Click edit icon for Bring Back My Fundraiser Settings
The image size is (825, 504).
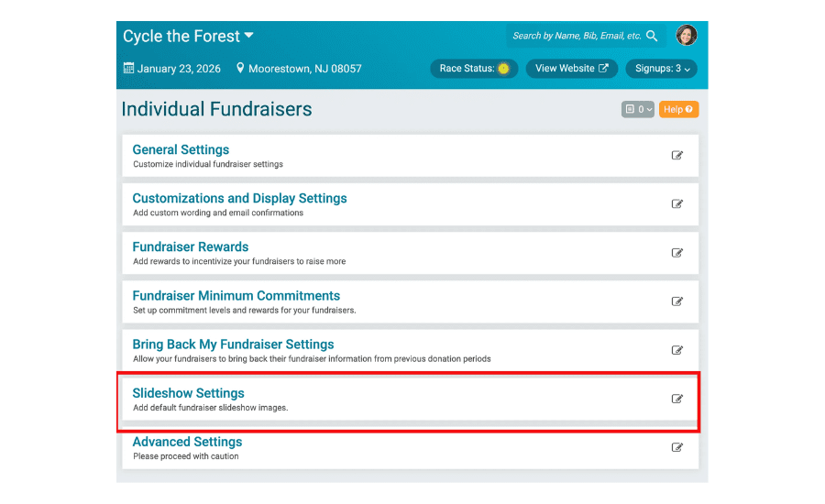tap(676, 350)
